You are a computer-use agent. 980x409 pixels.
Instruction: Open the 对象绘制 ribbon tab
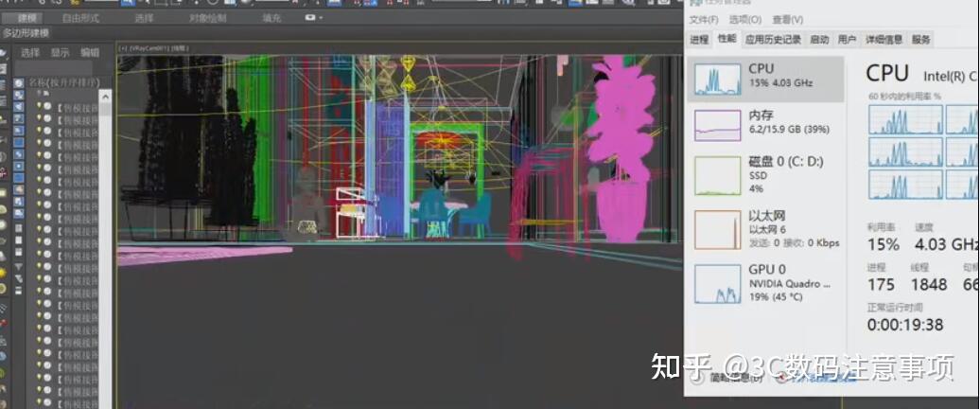[207, 18]
